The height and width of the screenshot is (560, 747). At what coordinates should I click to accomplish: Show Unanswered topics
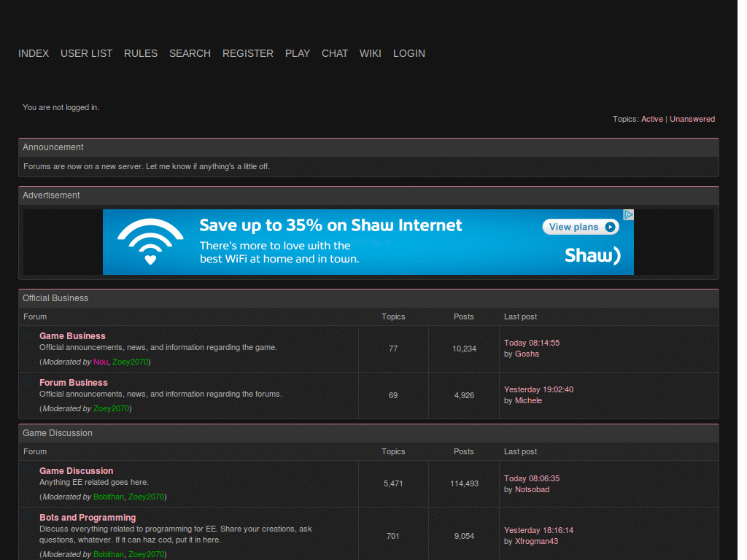692,119
